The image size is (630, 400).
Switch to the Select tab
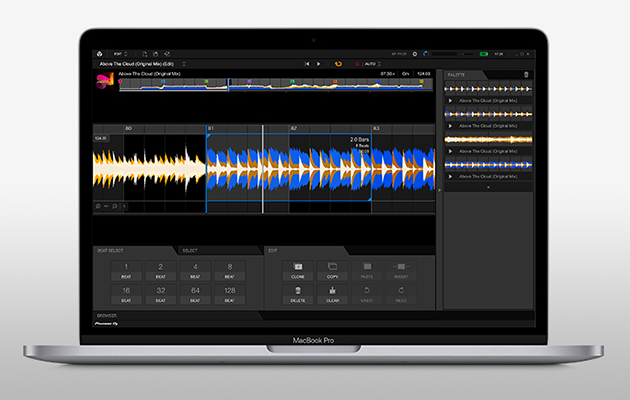pyautogui.click(x=190, y=250)
